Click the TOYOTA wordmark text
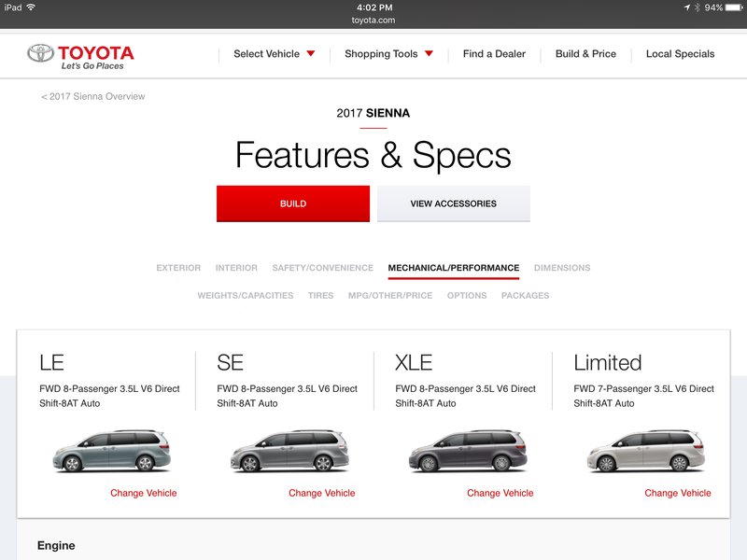Viewport: 747px width, 560px height. point(96,52)
